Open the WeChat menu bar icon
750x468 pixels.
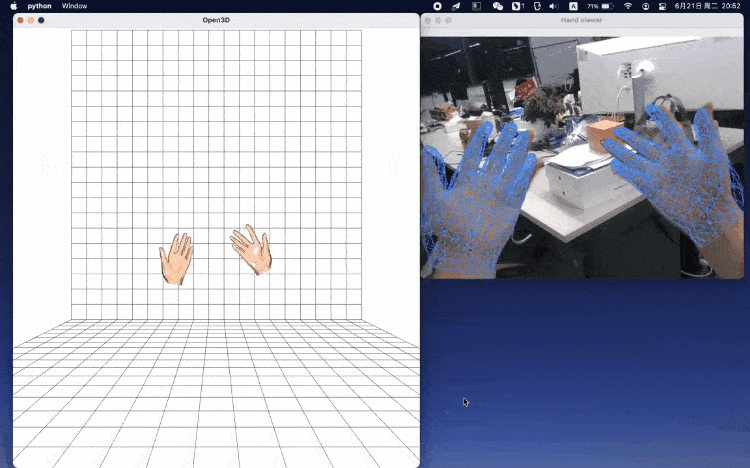497,6
